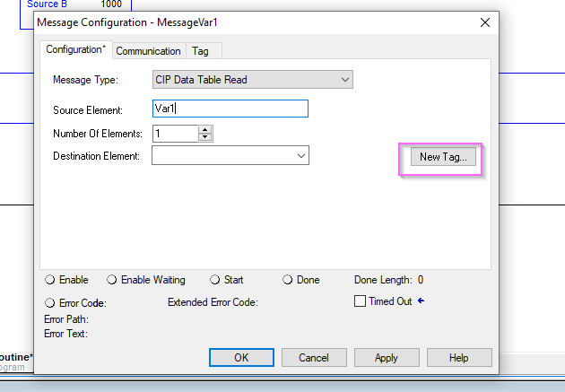Open the Message Type dropdown
This screenshot has width=565, height=392.
click(253, 80)
